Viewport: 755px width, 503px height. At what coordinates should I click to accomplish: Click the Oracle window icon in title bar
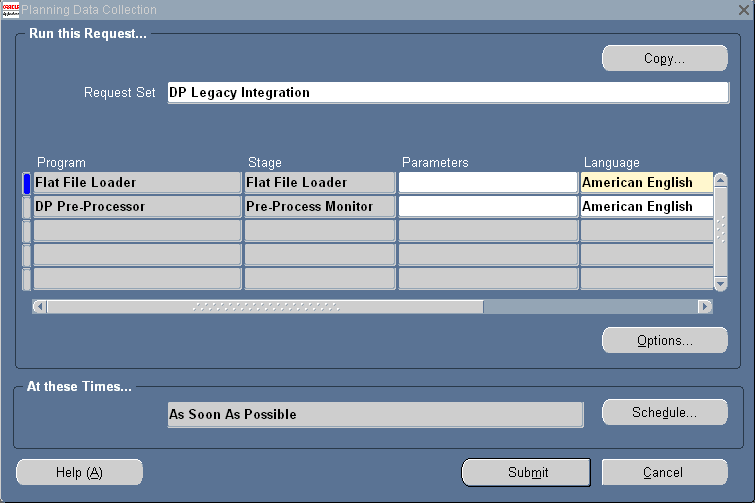(11, 10)
